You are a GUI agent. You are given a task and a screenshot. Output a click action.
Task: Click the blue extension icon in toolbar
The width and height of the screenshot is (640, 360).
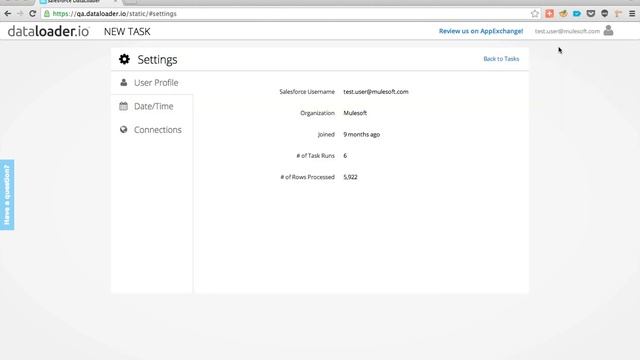click(x=577, y=13)
